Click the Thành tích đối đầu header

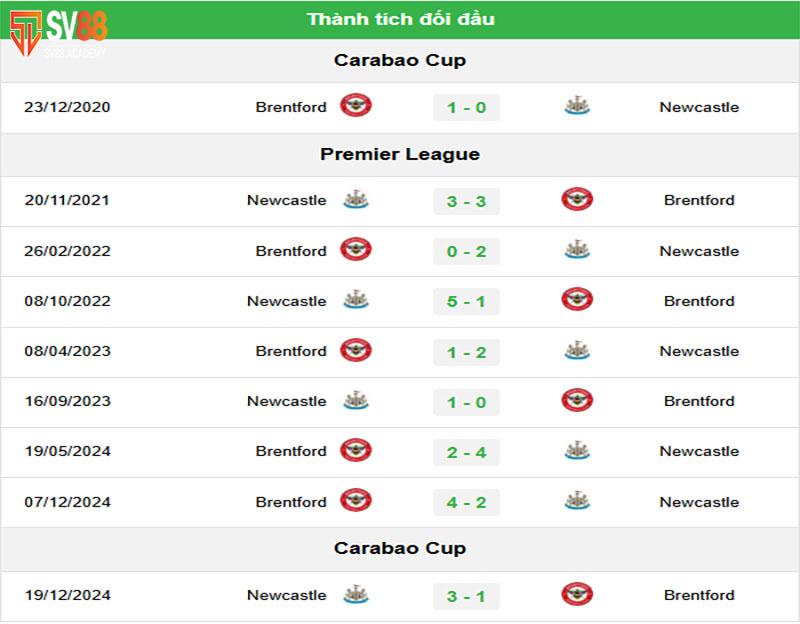(400, 19)
